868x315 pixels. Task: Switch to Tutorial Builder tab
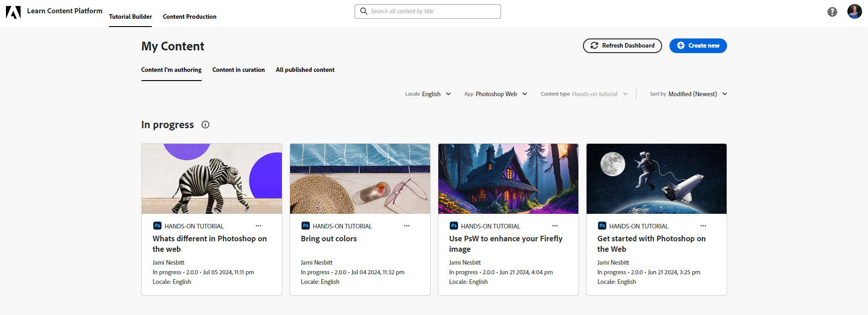(130, 16)
